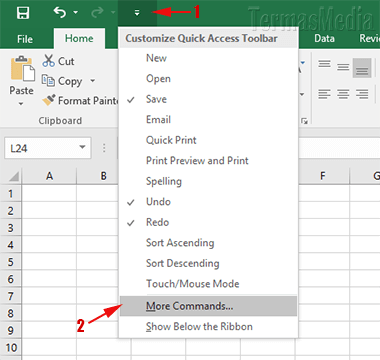Select row 1 header

pyautogui.click(x=11, y=193)
